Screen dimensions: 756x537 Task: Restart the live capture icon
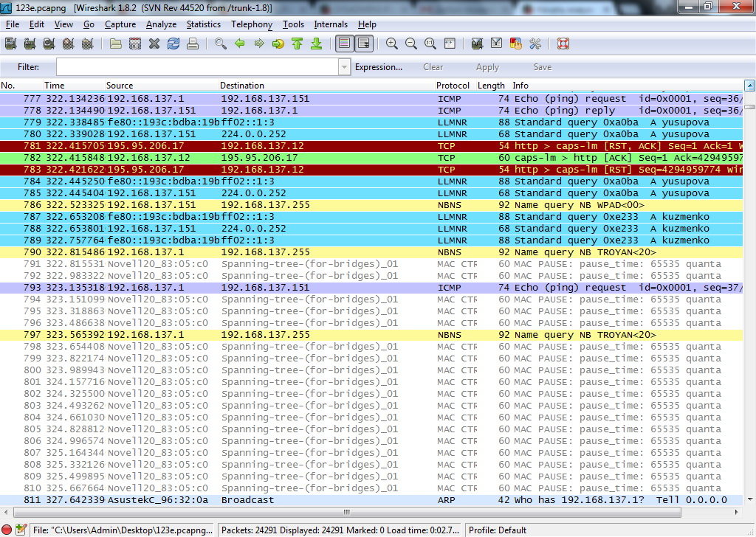87,44
